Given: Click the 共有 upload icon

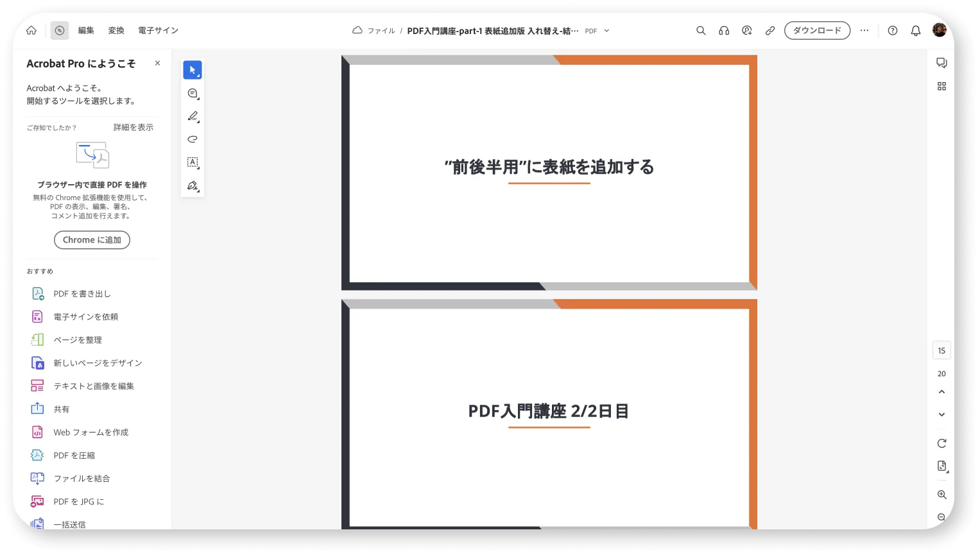Looking at the screenshot, I should 38,409.
